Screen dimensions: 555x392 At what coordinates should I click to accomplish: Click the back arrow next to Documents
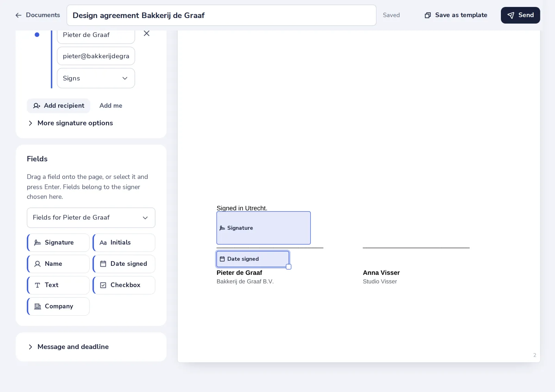pyautogui.click(x=18, y=15)
